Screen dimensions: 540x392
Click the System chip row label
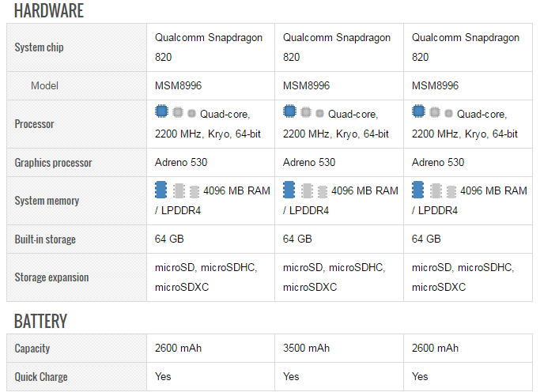40,47
